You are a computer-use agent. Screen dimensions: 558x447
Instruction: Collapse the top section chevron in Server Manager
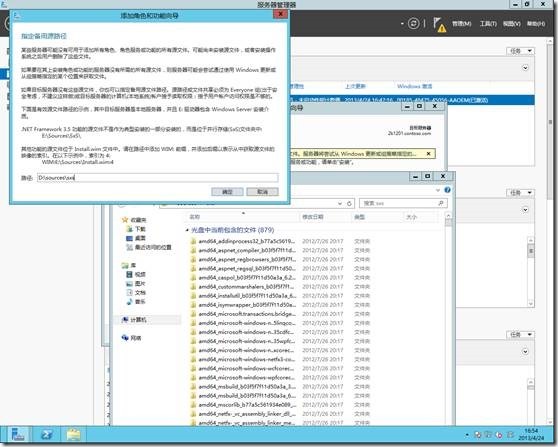[525, 68]
